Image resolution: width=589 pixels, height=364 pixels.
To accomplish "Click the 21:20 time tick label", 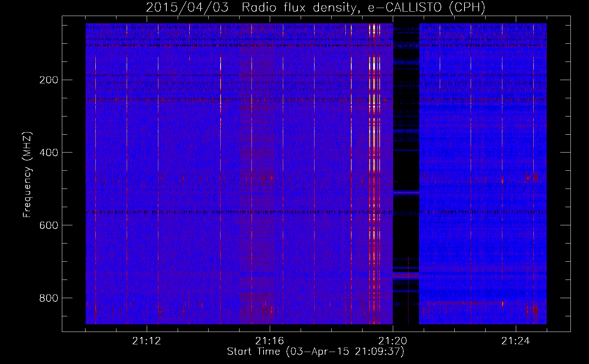I will point(392,341).
